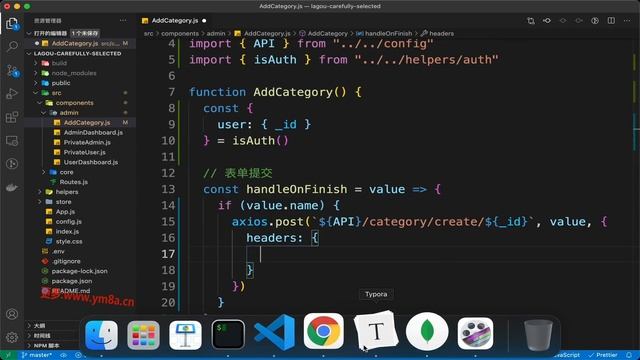Open package-lock.json in the file tree

click(x=80, y=271)
